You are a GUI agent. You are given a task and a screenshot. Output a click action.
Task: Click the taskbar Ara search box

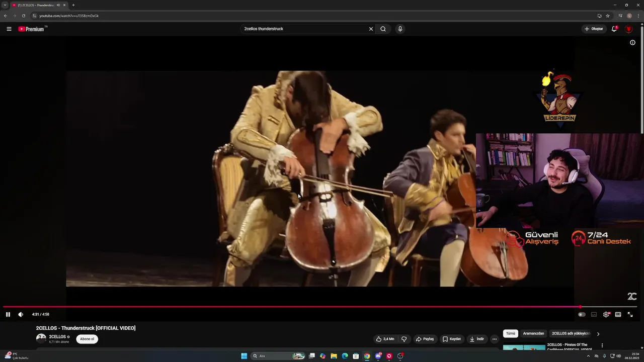(278, 356)
